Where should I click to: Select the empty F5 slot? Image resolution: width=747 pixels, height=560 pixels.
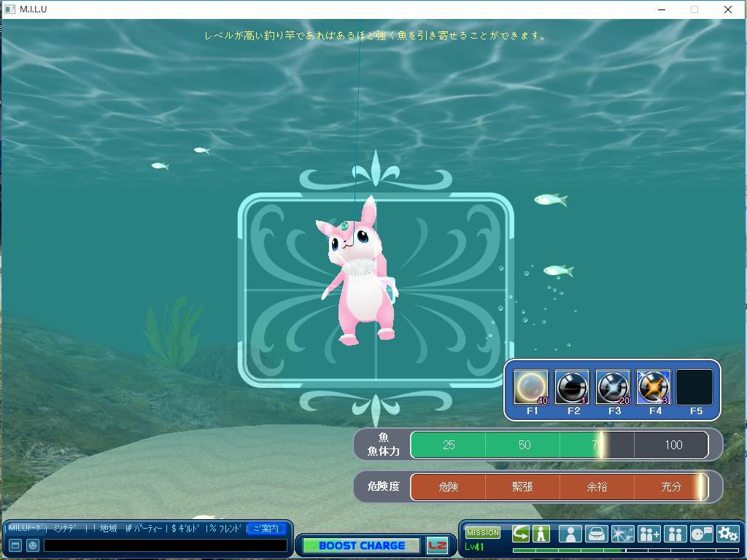coord(694,387)
